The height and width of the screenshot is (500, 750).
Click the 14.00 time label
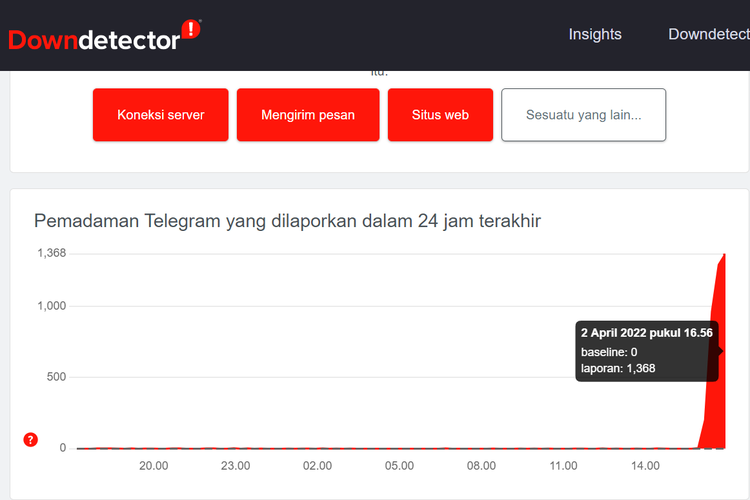(x=645, y=466)
